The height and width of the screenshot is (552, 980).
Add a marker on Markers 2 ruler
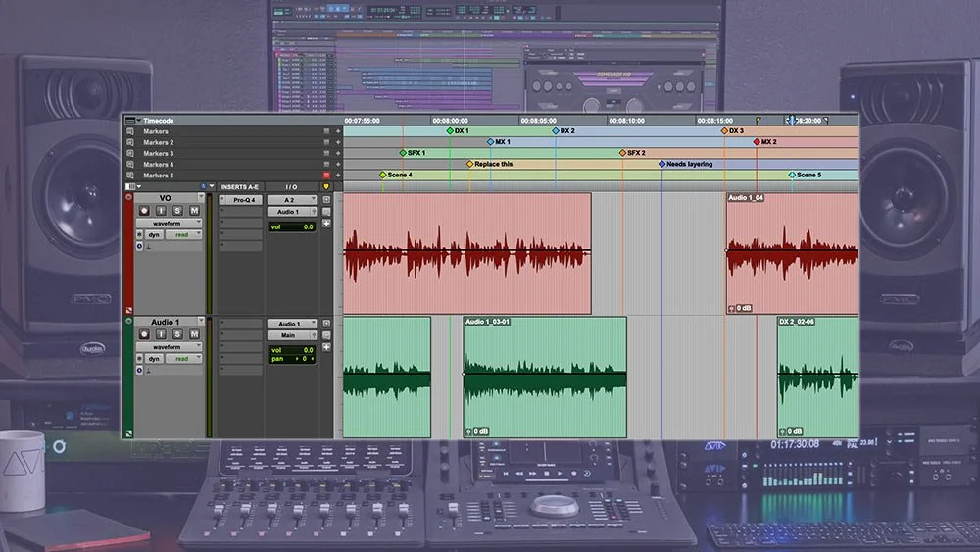tap(338, 142)
